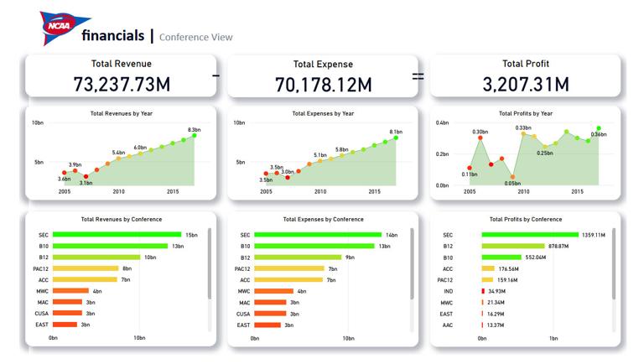Screen dimensions: 644x364
Task: Click the Total Profits by Year title
Action: (525, 113)
